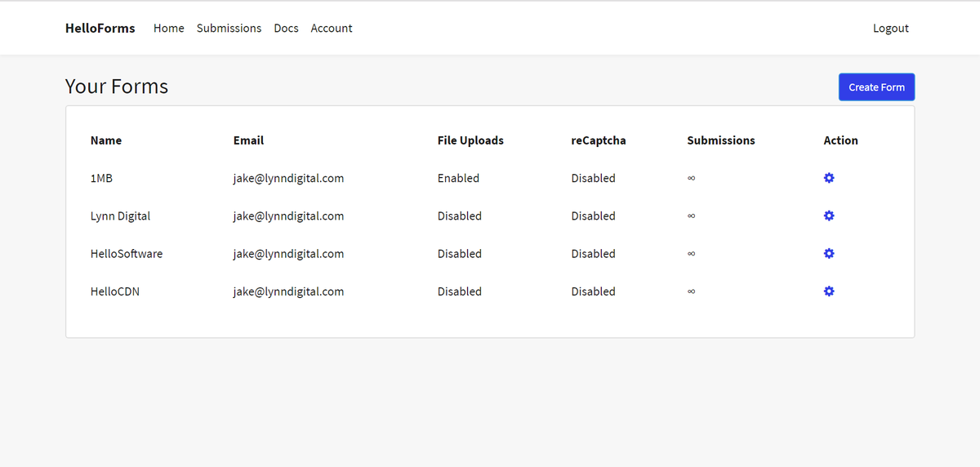Click file uploads Disabled for HelloCDN
This screenshot has width=980, height=467.
[460, 291]
